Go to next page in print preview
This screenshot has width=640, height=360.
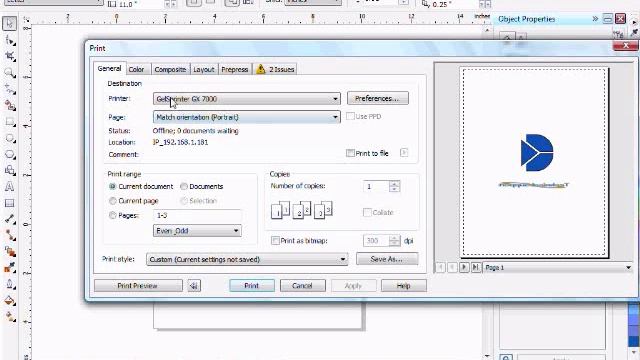[464, 267]
